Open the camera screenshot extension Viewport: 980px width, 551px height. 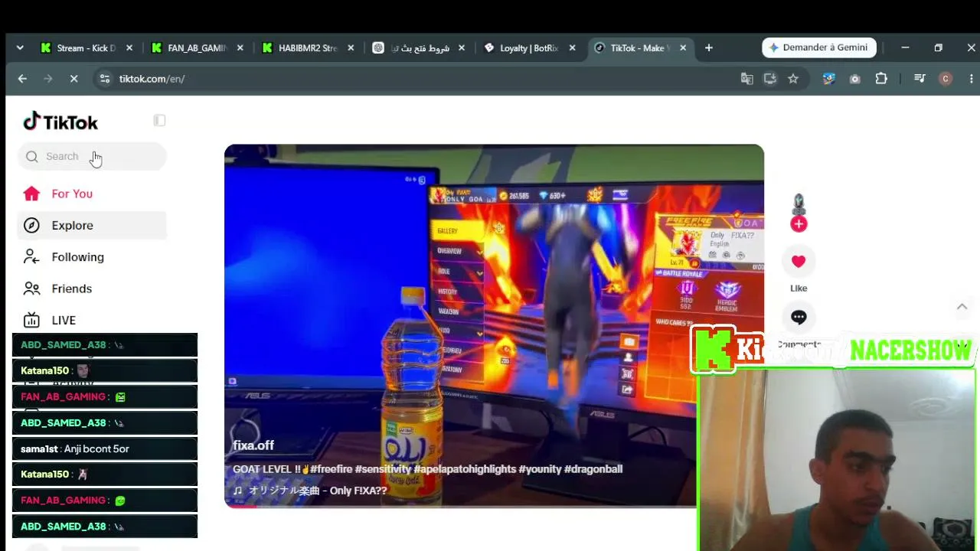coord(855,79)
